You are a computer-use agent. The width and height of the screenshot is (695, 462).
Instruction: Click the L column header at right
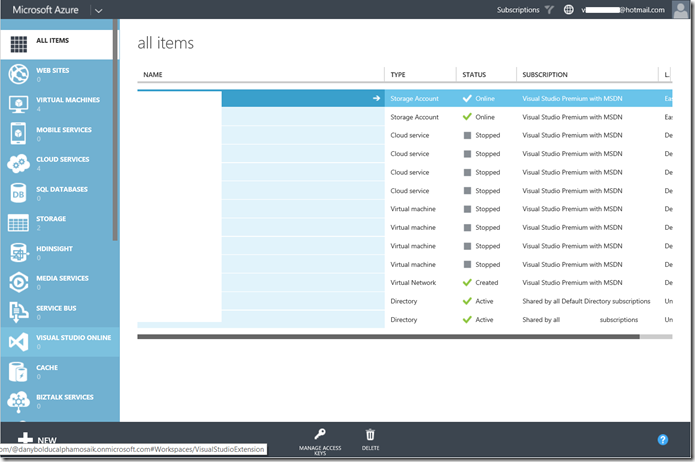667,74
